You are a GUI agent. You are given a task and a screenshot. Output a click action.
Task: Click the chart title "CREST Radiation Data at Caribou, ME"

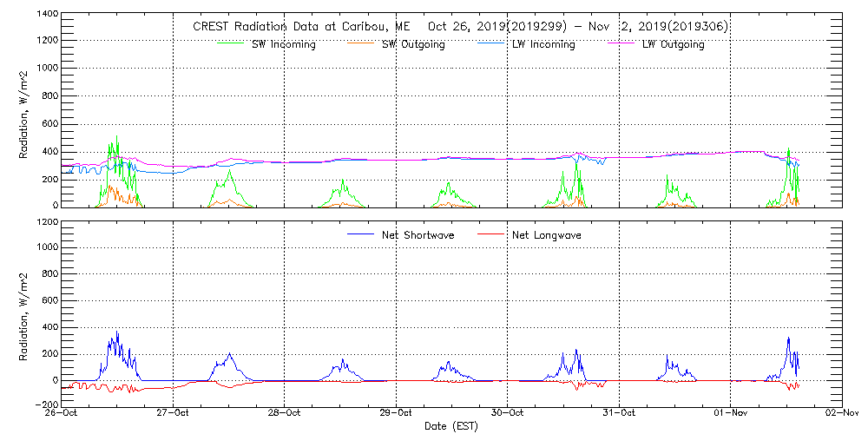pyautogui.click(x=295, y=27)
